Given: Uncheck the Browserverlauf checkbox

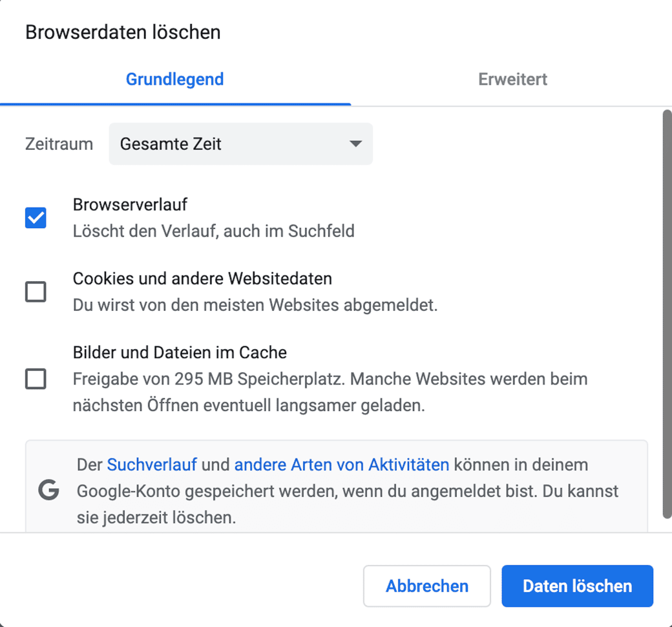Looking at the screenshot, I should pos(36,218).
